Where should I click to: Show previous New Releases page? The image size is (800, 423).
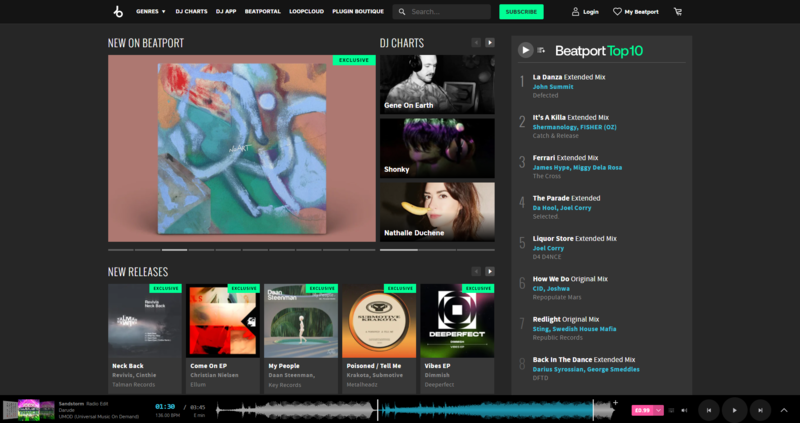476,271
